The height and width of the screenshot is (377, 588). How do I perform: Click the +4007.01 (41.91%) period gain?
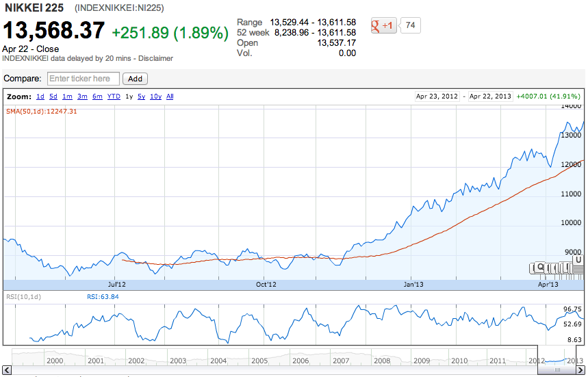coord(548,96)
